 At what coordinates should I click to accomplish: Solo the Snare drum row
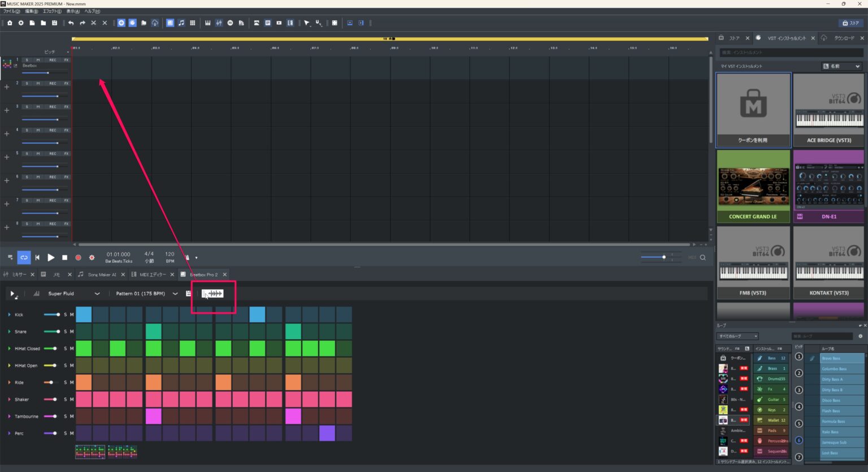click(65, 332)
